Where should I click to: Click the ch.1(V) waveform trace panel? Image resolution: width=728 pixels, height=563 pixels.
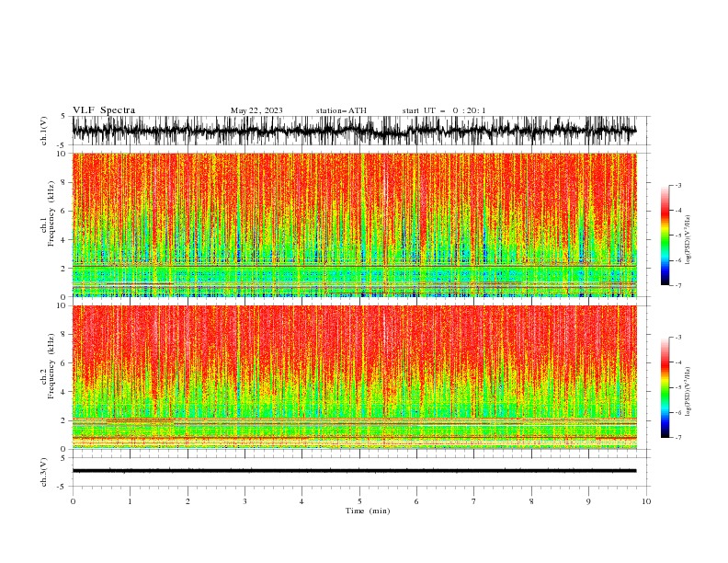[360, 131]
